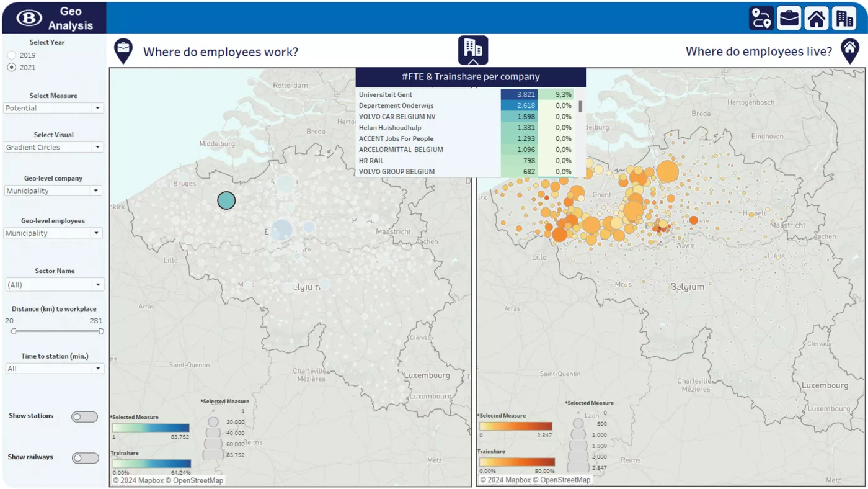Expand the Select Visual dropdown
The image size is (868, 489).
coord(53,147)
